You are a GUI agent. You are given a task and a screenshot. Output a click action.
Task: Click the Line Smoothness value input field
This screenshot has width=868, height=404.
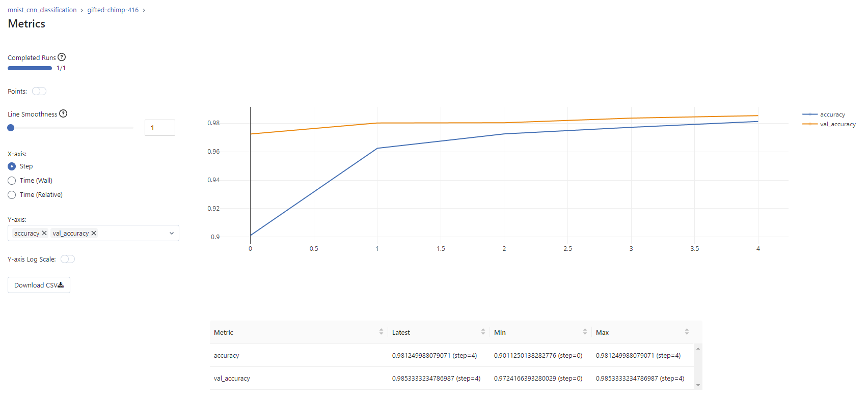[159, 128]
